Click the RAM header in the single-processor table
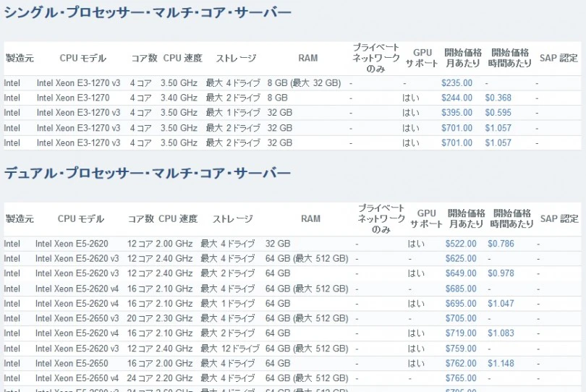Image resolution: width=586 pixels, height=392 pixels. pyautogui.click(x=308, y=59)
